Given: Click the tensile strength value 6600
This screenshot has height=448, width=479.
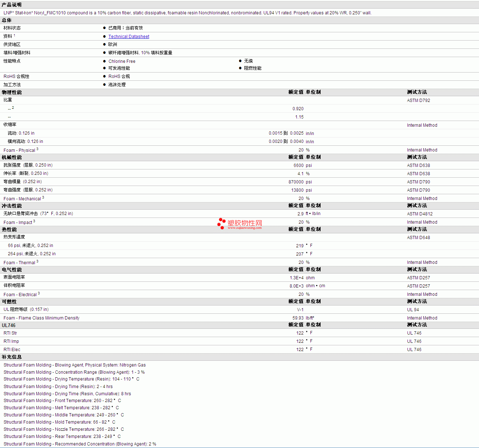Looking at the screenshot, I should pos(299,165).
